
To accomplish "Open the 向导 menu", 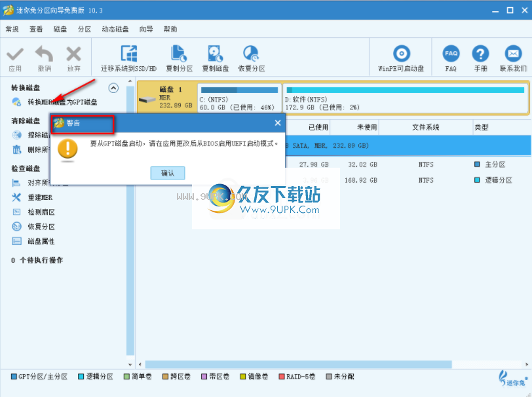I will (146, 29).
